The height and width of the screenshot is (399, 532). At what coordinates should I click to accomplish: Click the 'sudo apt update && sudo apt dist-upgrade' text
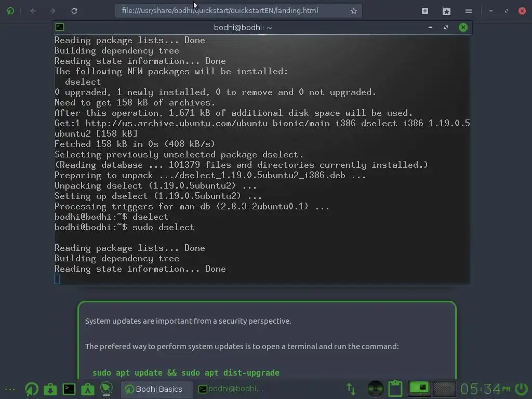(186, 373)
